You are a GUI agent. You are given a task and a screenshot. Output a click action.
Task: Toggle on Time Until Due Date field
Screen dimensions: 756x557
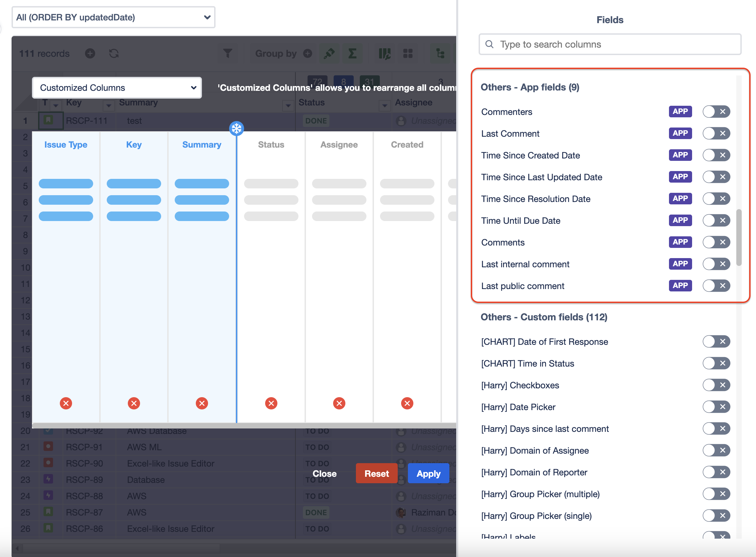point(716,220)
